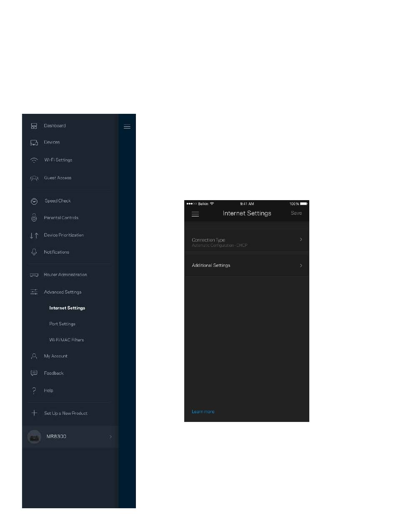
Task: Click Set Up a New Product plus icon
Action: click(x=34, y=413)
